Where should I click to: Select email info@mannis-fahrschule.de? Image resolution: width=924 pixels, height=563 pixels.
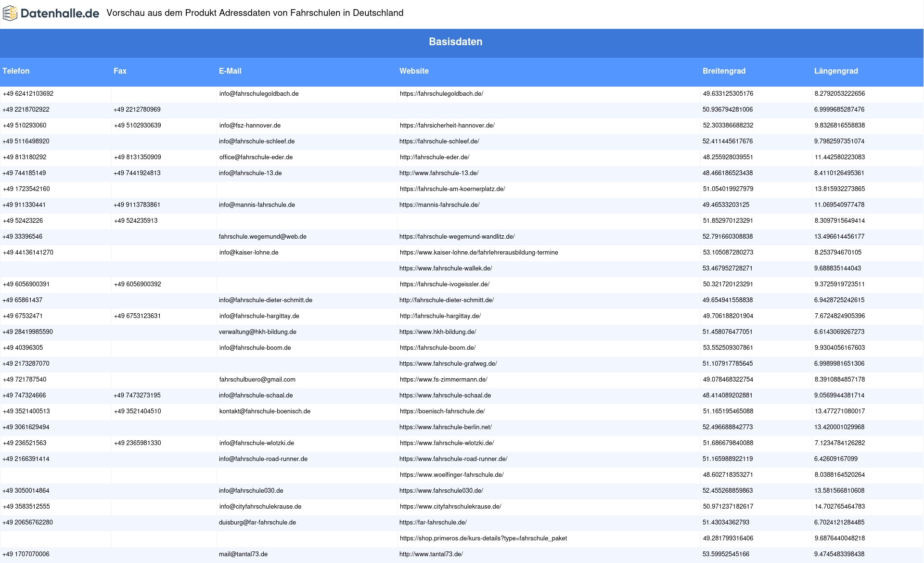click(x=257, y=205)
